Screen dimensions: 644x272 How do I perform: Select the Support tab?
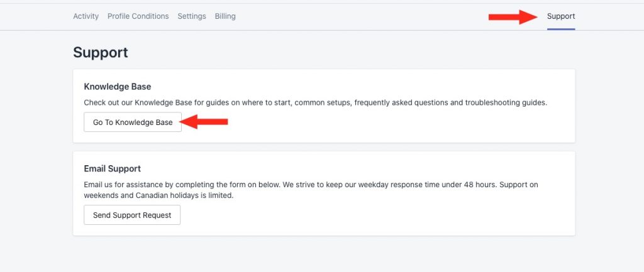(x=561, y=16)
